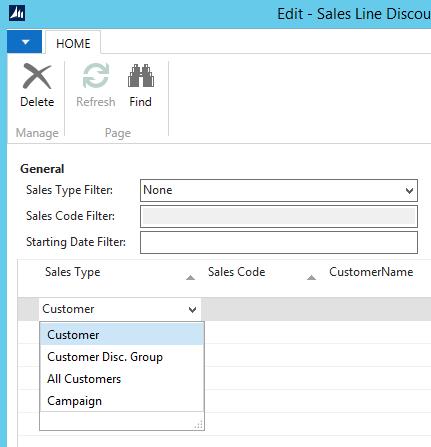431x447 pixels.
Task: Collapse the Sales Type cell dropdown arrow
Action: pos(192,309)
